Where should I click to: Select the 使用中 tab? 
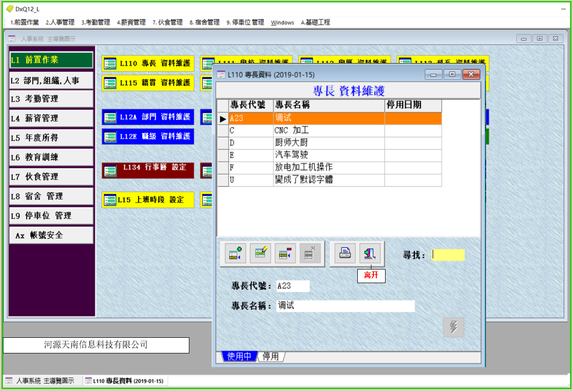(239, 356)
